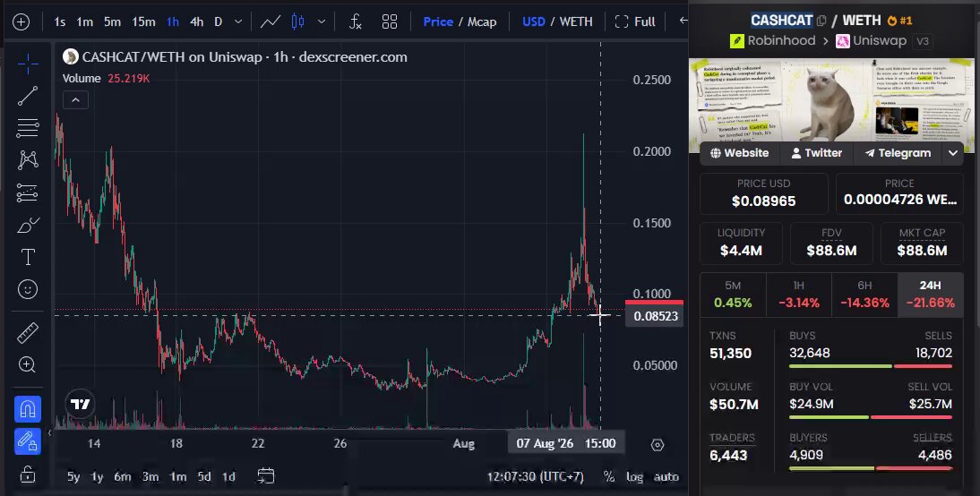980x496 pixels.
Task: Select the 15m timeframe
Action: point(143,21)
